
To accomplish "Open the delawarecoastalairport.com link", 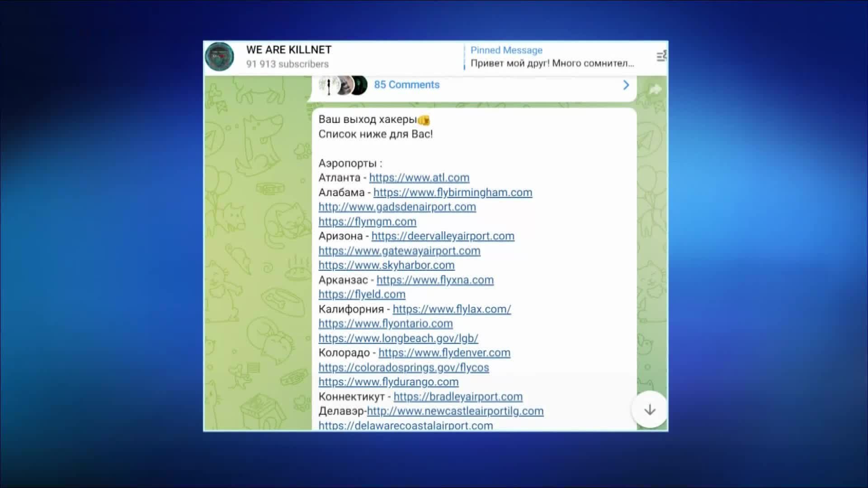I will point(406,426).
